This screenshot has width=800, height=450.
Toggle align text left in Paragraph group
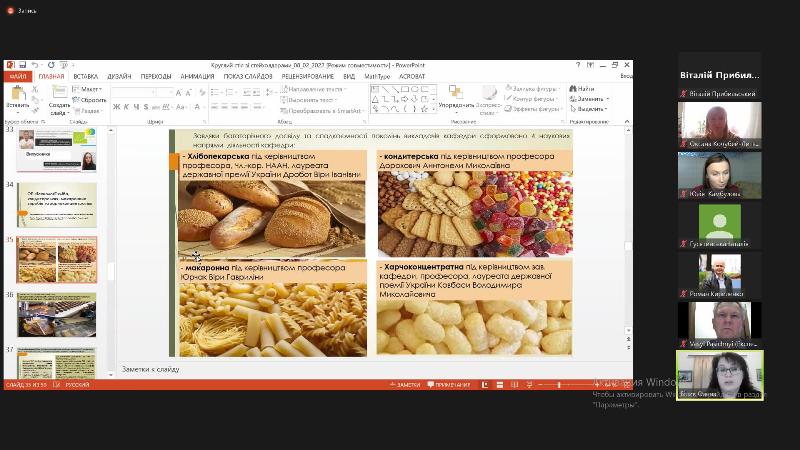[215, 107]
